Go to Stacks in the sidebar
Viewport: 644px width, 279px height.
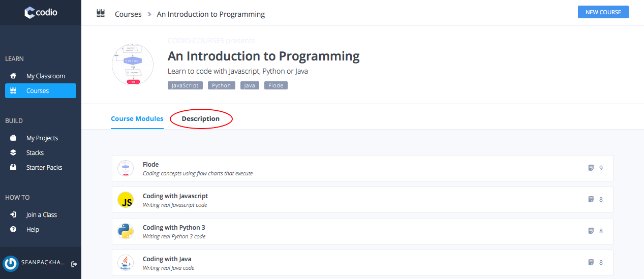(x=35, y=153)
